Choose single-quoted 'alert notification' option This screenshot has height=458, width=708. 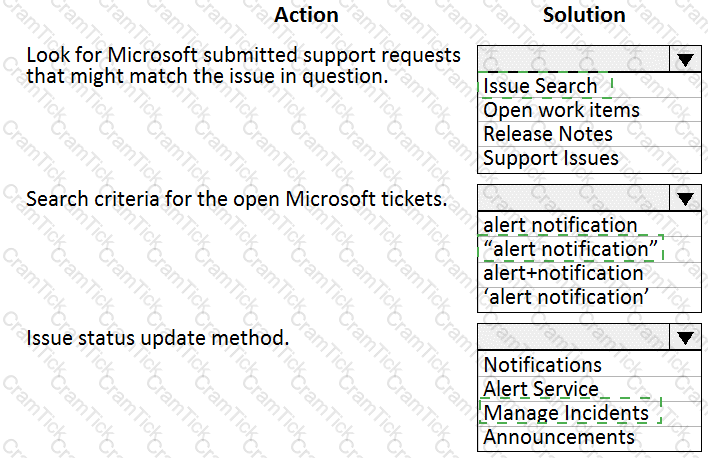[x=589, y=298]
